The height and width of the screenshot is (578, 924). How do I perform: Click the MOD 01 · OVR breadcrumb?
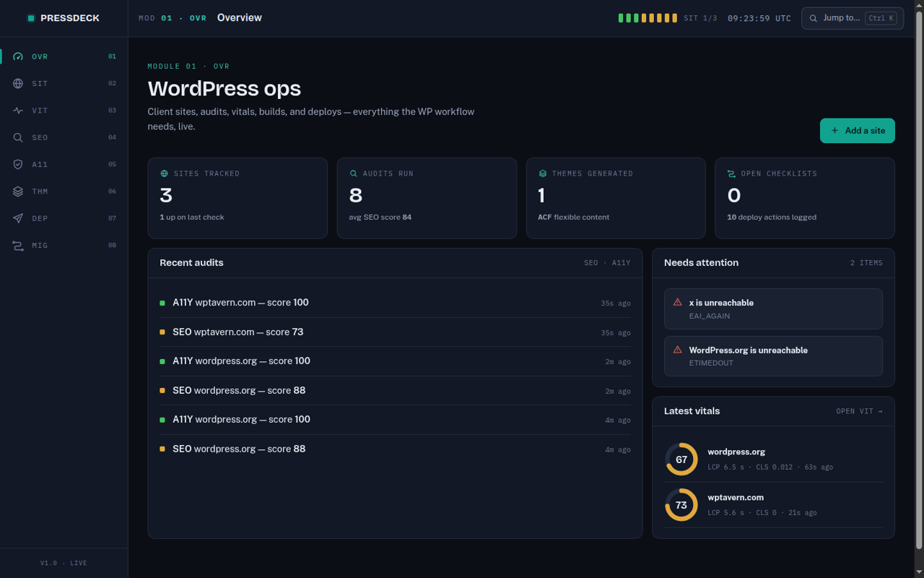click(173, 18)
